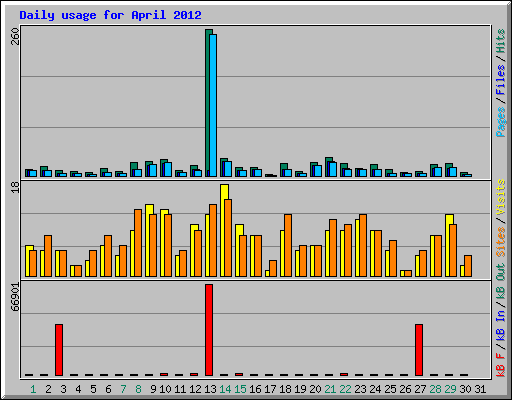Screen dimensions: 512x400
Task: Click day label 23 on axis
Action: coord(360,389)
